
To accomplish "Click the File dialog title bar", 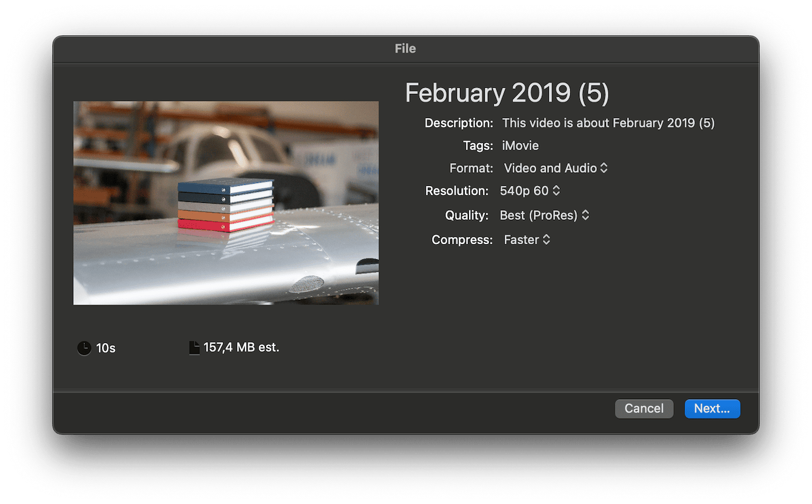I will (x=405, y=48).
